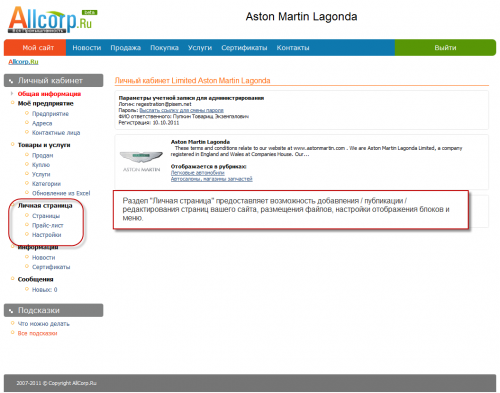Screen dimensions: 500x393
Task: Go to Новости in top menu
Action: tap(87, 48)
